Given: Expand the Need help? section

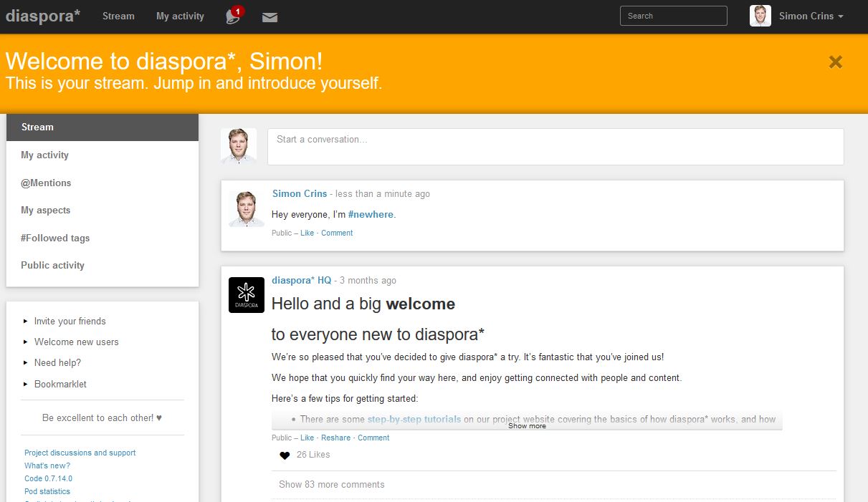Looking at the screenshot, I should click(57, 363).
